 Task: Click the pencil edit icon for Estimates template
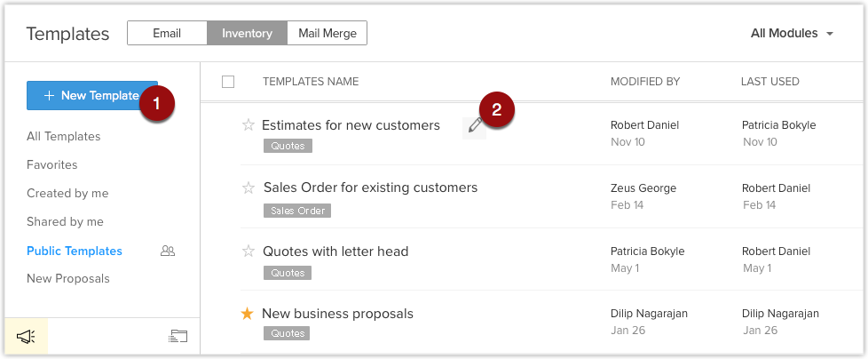coord(475,126)
